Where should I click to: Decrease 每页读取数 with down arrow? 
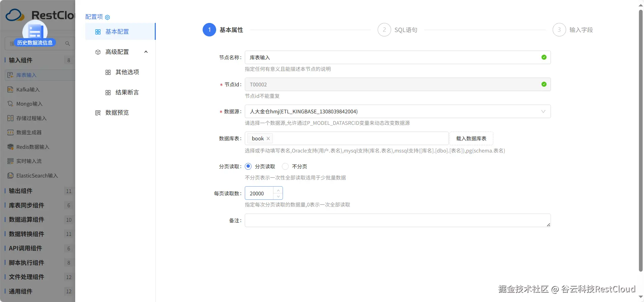pyautogui.click(x=278, y=196)
